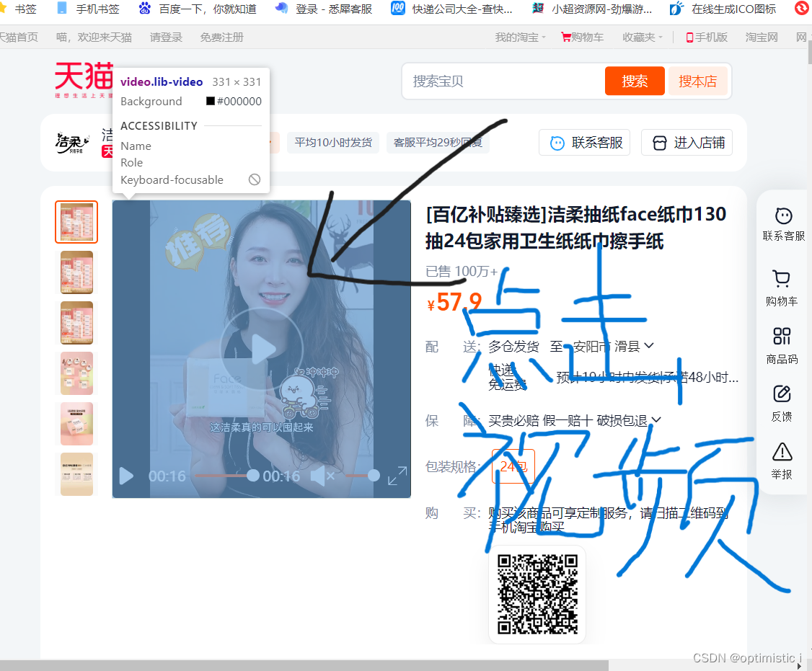The width and height of the screenshot is (812, 671).
Task: Select the fifth product thumbnail
Action: [x=76, y=424]
